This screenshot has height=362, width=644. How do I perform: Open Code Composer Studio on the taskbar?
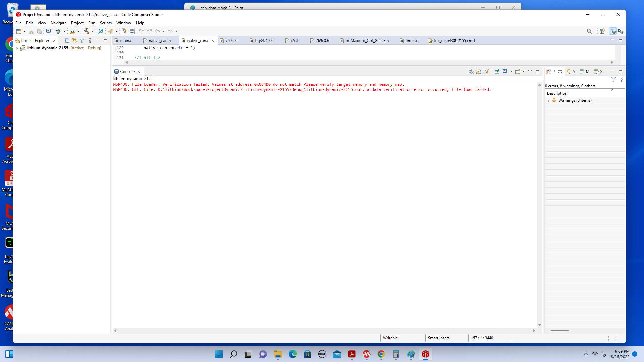click(426, 354)
